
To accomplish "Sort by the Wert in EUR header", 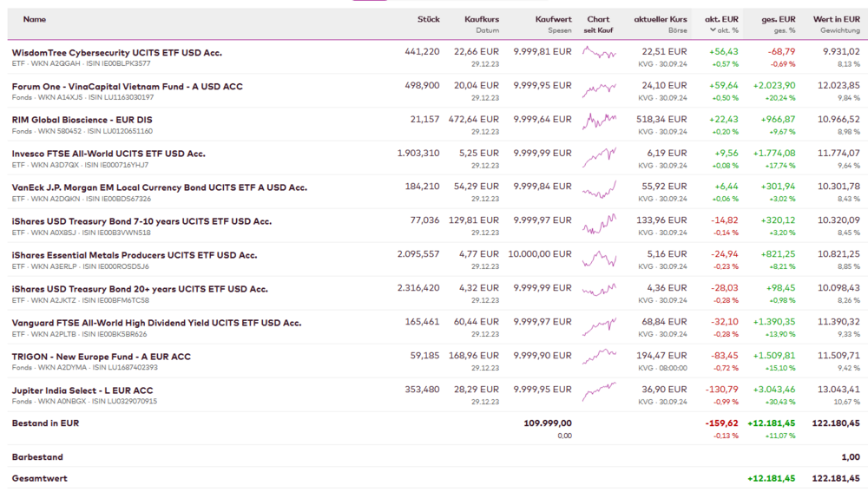I will point(836,19).
